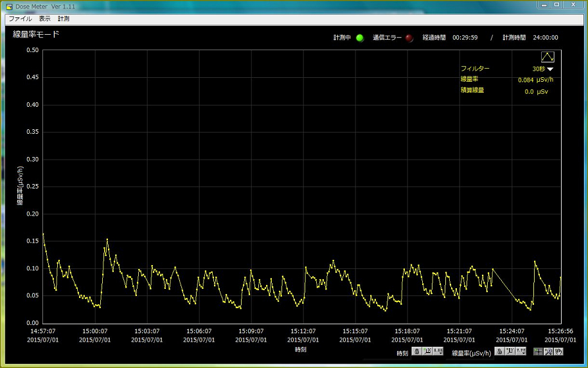Open the dose rate axis numeric format button
This screenshot has width=588, height=368.
pyautogui.click(x=521, y=351)
